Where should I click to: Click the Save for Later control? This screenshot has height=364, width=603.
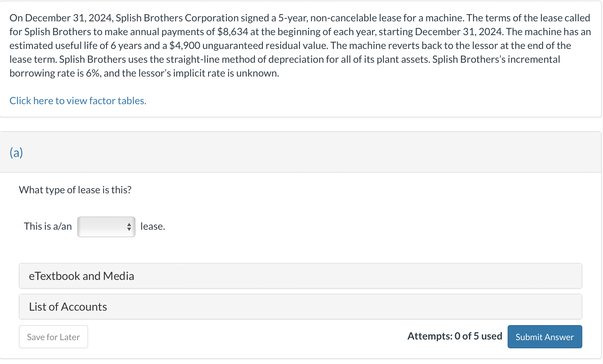(53, 337)
